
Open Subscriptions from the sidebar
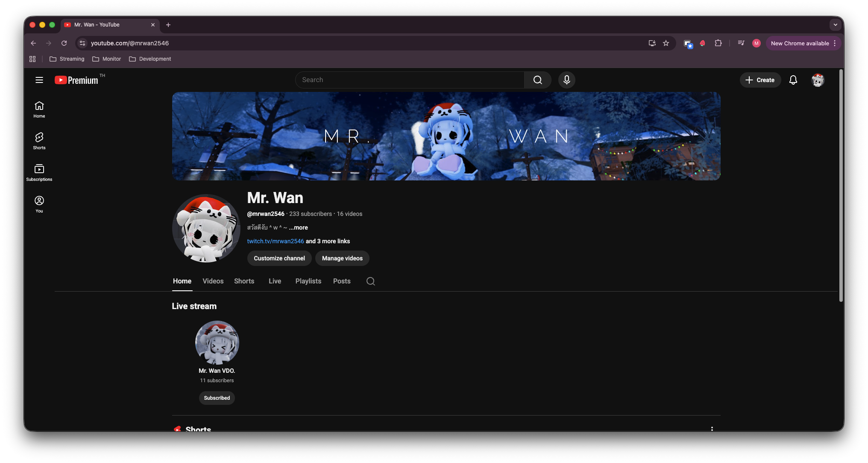click(39, 172)
